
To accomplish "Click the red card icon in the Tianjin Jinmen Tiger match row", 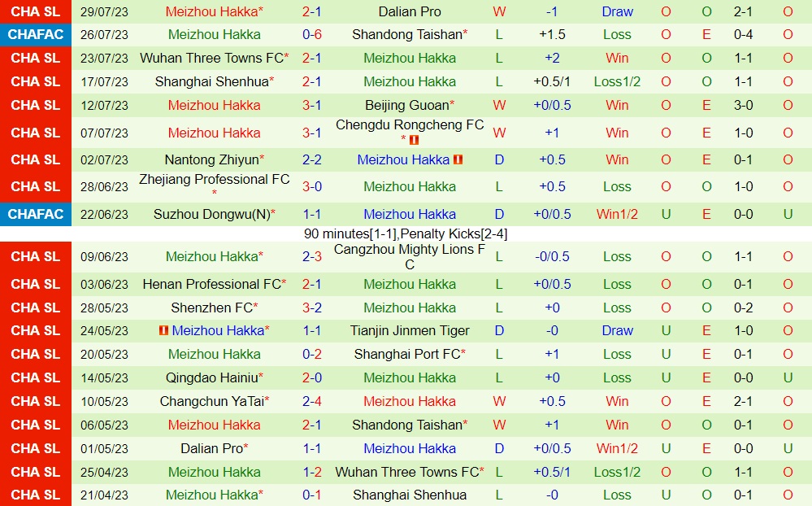I will 164,331.
